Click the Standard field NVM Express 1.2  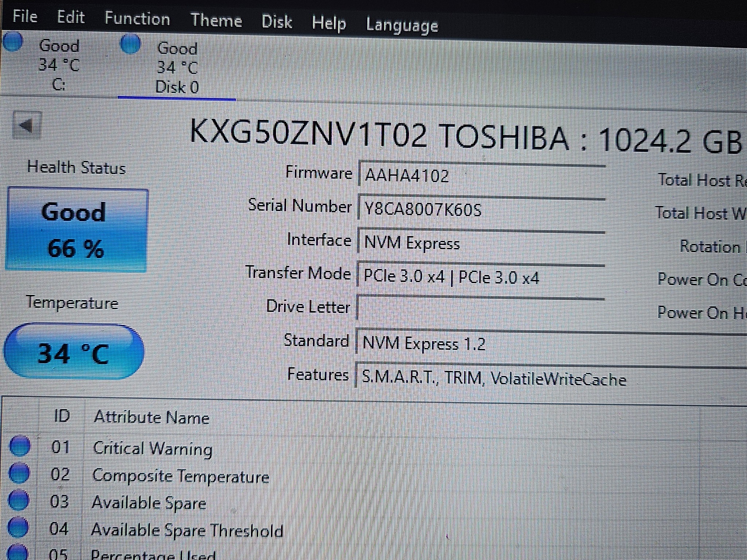coord(551,343)
